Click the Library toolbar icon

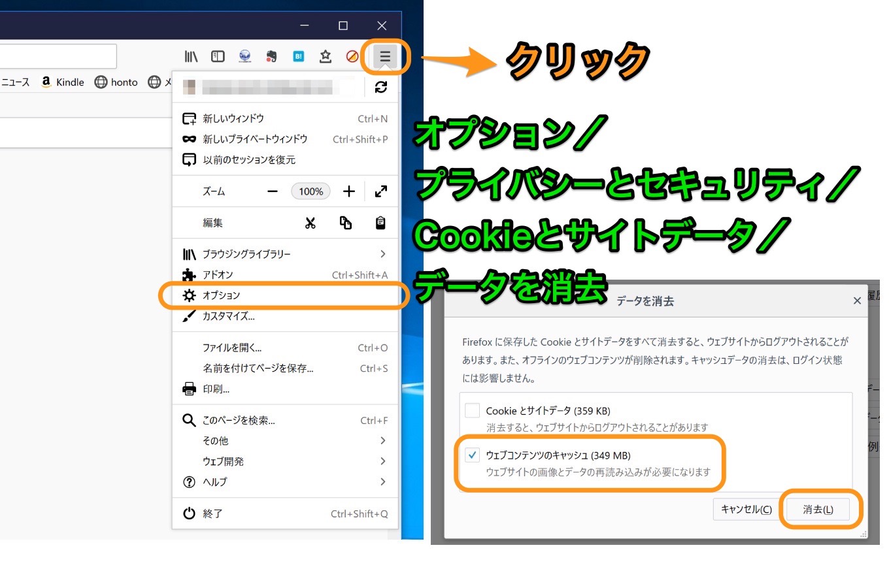(191, 57)
